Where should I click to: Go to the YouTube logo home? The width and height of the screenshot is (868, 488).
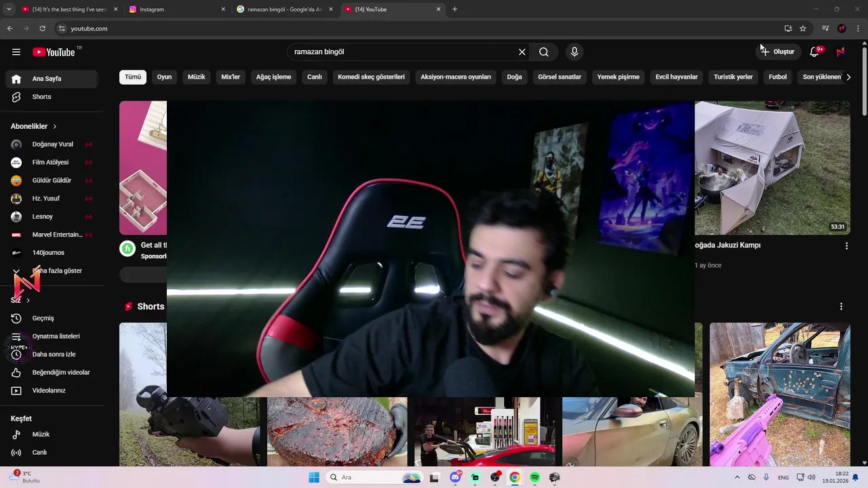click(54, 52)
